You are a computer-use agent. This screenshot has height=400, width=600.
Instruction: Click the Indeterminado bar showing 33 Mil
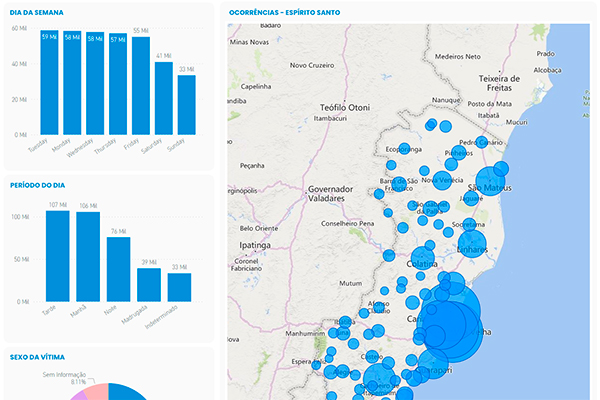[180, 287]
